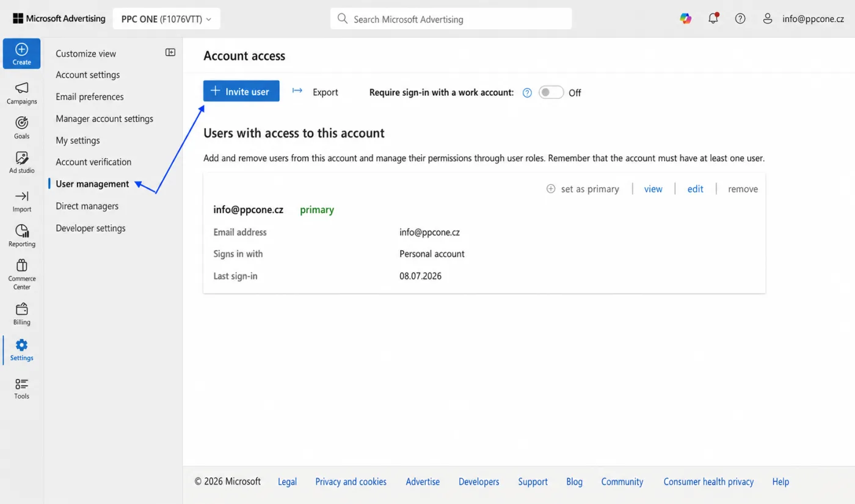Open the help question mark icon in header

point(740,19)
